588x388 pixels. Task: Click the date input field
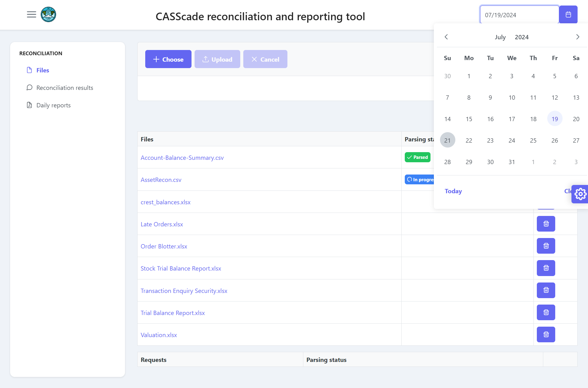click(x=519, y=15)
